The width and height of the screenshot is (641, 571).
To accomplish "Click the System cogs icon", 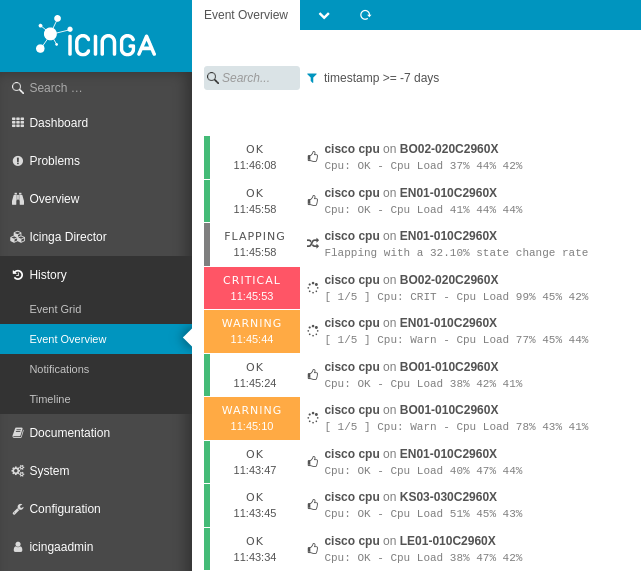I will (x=17, y=471).
